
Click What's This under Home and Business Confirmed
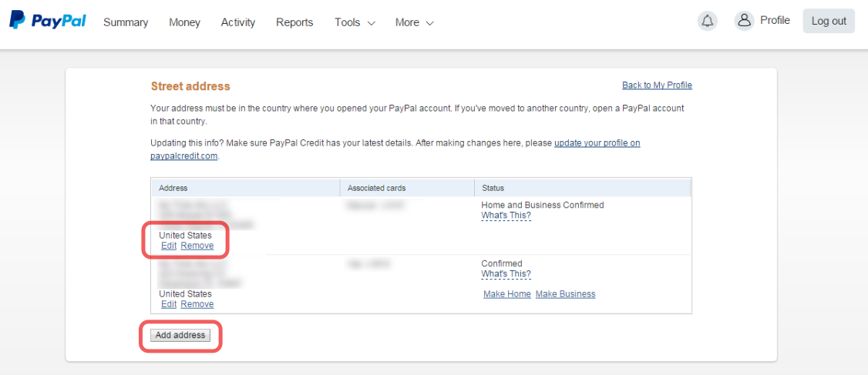coord(506,215)
